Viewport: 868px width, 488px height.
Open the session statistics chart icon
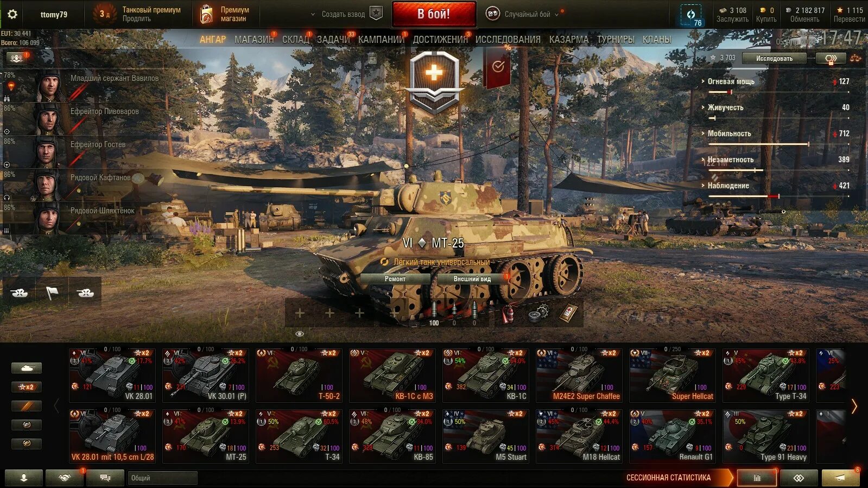pyautogui.click(x=757, y=478)
